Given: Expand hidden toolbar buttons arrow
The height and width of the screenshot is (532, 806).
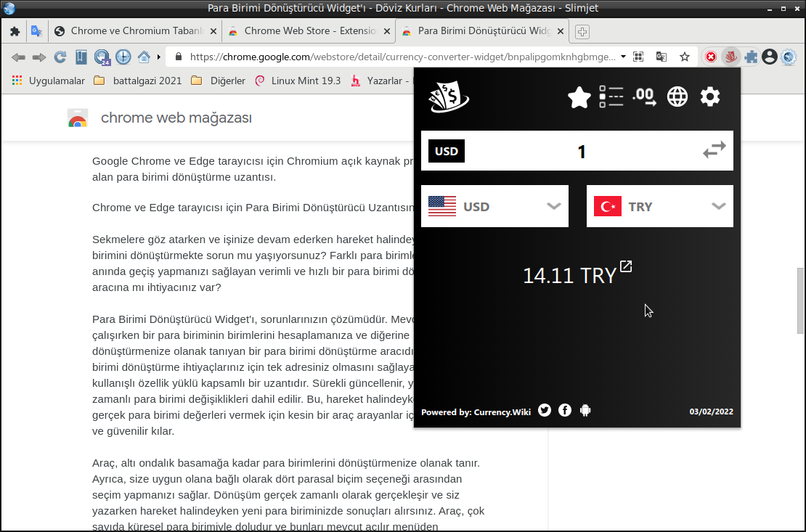Looking at the screenshot, I should point(159,57).
